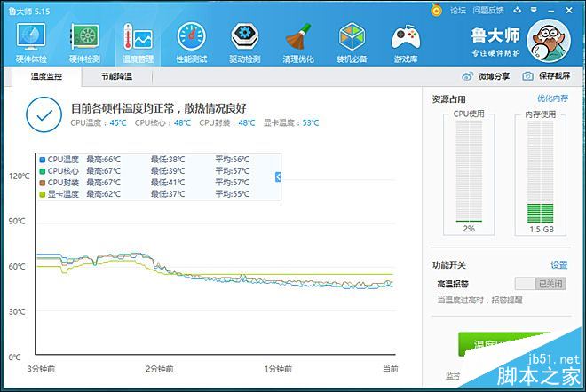Viewport: 586px width, 392px height.
Task: Click the camera save-screenshot icon
Action: pos(527,76)
